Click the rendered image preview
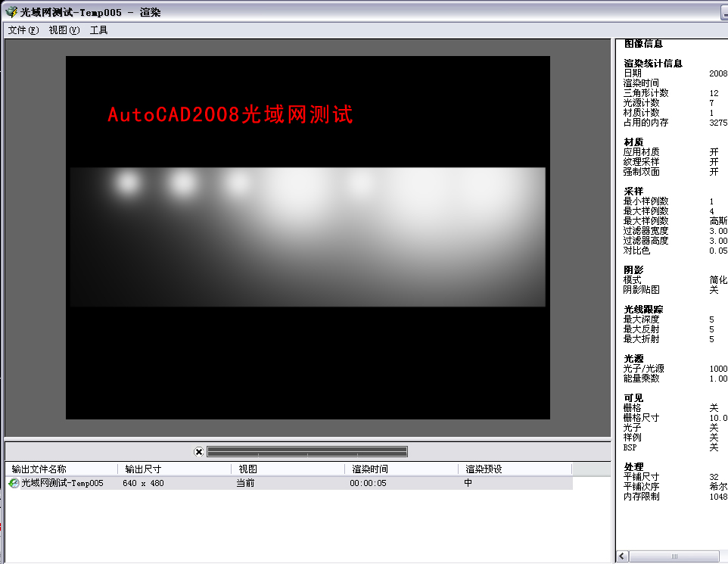The width and height of the screenshot is (728, 564). (x=306, y=235)
